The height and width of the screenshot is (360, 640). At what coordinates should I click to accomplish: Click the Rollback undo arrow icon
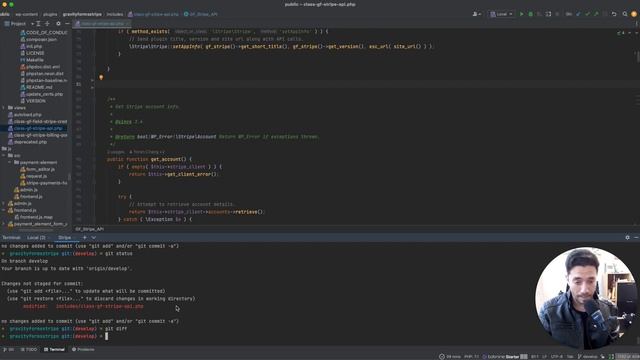tap(614, 14)
